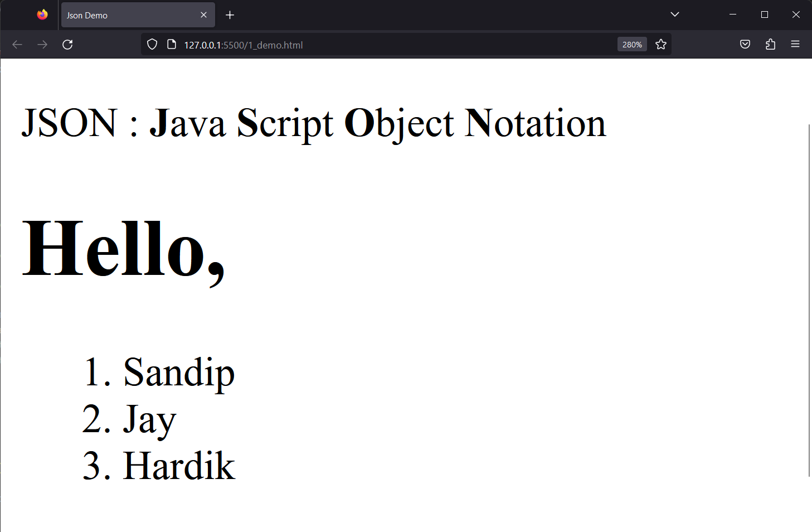Click the page's vertical scrollbar thumb
This screenshot has width=812, height=532.
[x=809, y=300]
